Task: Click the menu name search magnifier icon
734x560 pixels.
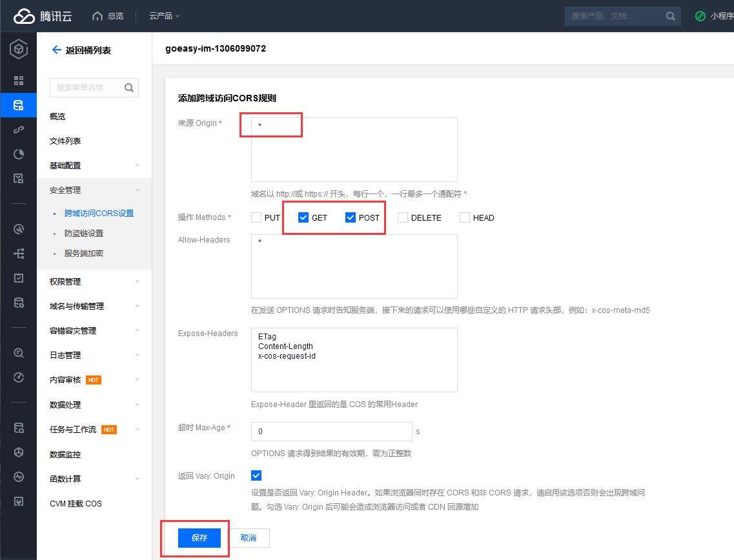Action: tap(129, 88)
